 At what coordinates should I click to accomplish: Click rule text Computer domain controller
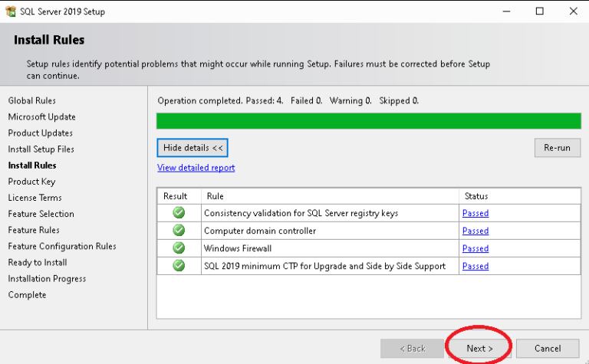(260, 231)
